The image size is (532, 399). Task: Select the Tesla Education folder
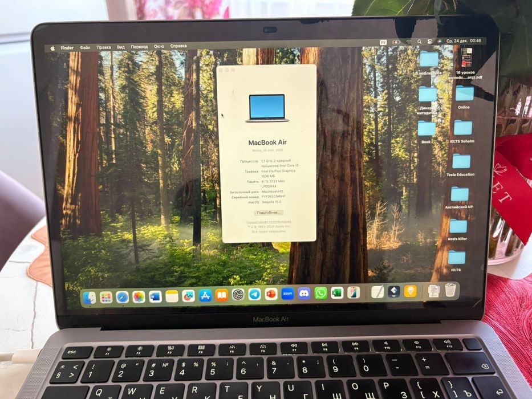point(460,165)
